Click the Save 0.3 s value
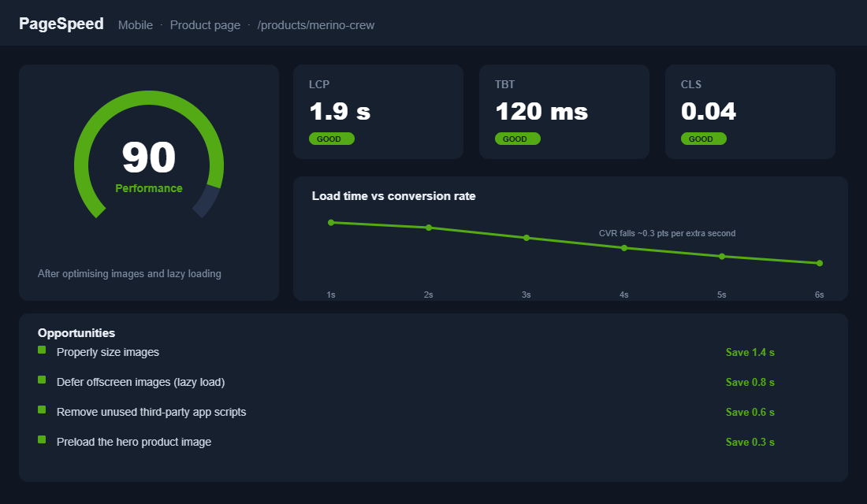The image size is (867, 504). pos(750,442)
